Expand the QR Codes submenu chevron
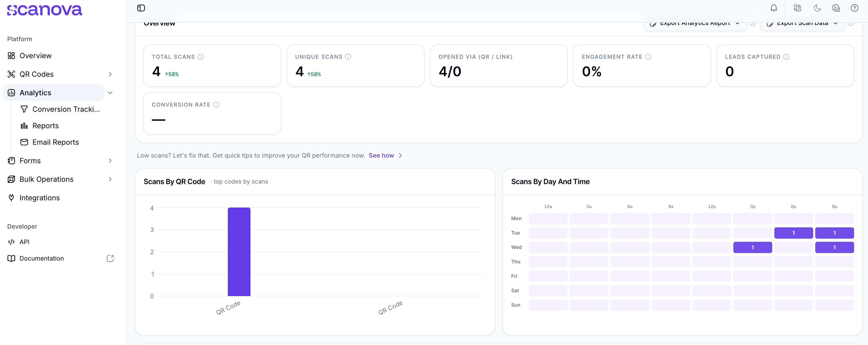 [110, 74]
